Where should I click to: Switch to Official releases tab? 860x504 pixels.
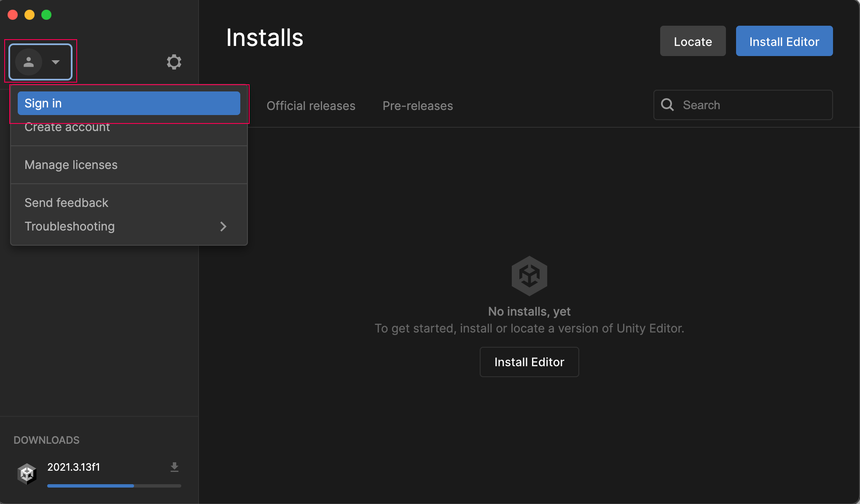pyautogui.click(x=311, y=106)
